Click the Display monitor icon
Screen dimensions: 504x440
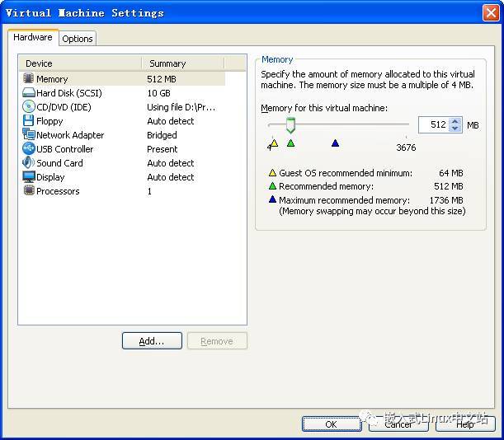29,176
